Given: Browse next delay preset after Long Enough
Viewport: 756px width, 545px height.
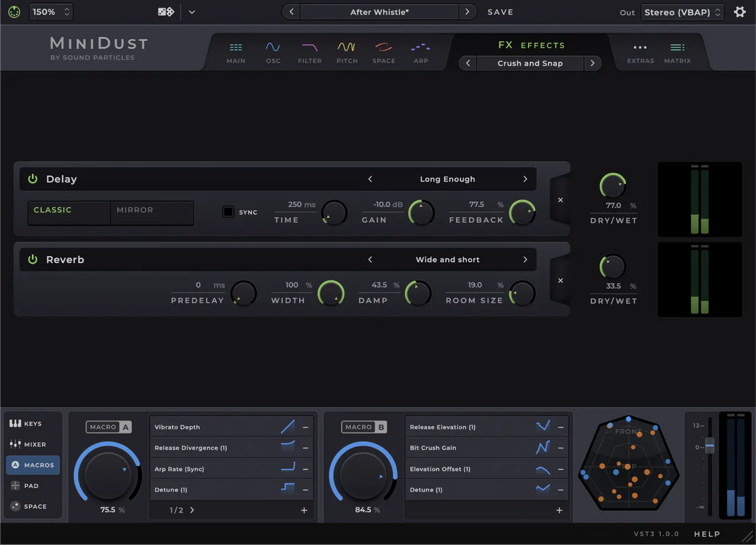Looking at the screenshot, I should pyautogui.click(x=525, y=179).
